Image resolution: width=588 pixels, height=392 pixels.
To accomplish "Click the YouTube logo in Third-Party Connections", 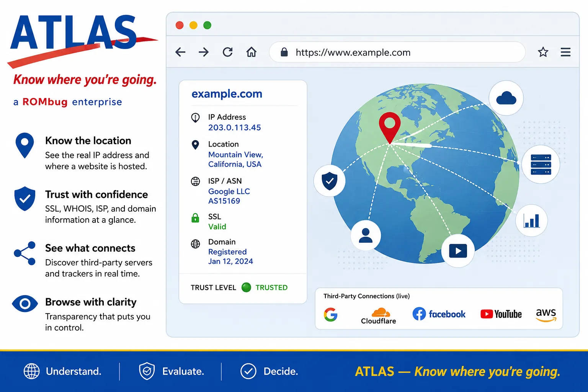I will click(x=501, y=314).
